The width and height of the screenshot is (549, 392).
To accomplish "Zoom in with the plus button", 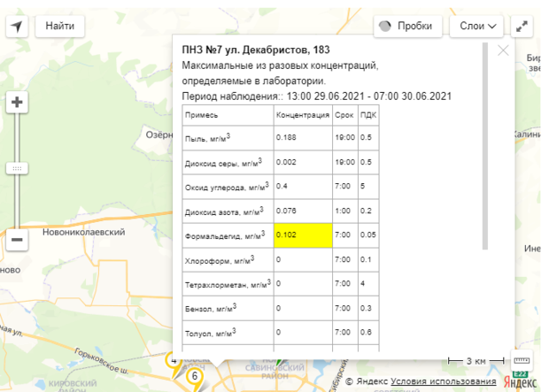I will (x=17, y=102).
